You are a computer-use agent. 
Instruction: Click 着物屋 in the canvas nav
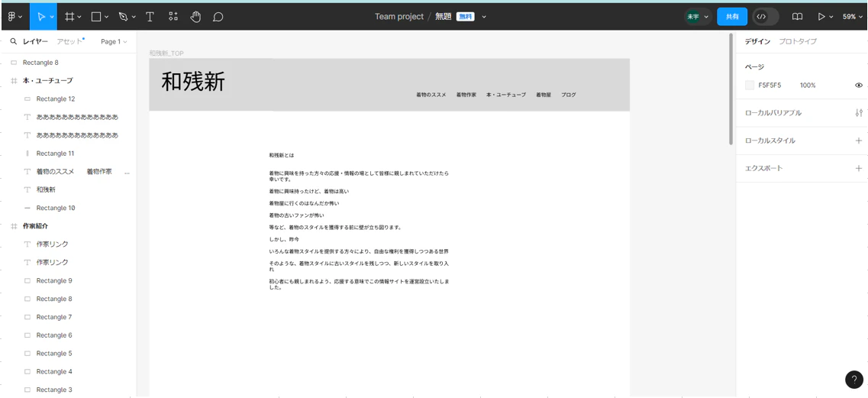[543, 95]
